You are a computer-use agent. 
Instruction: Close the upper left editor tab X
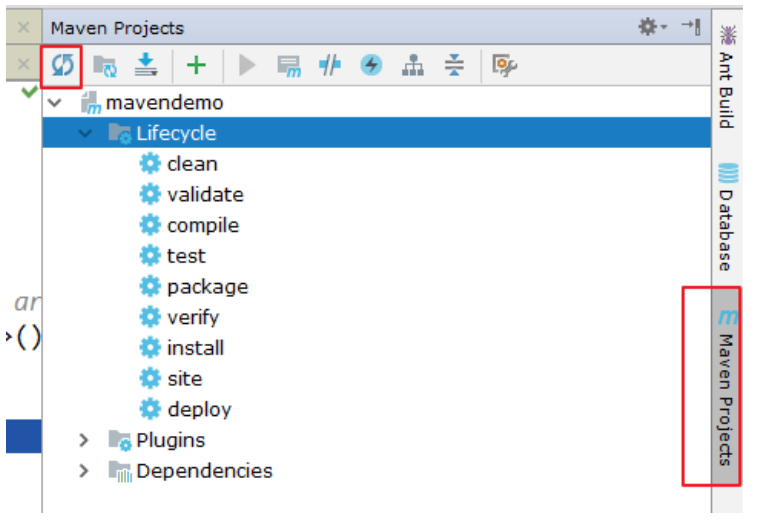coord(23,27)
